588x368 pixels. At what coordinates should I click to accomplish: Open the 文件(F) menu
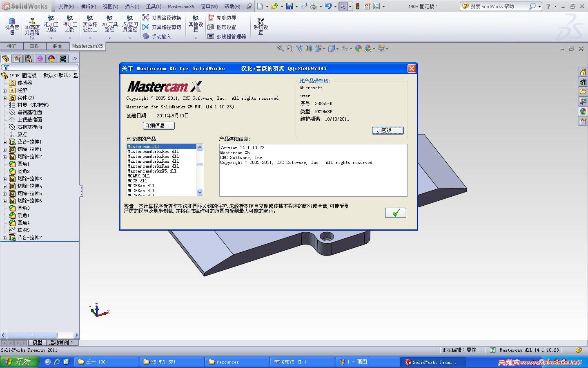click(66, 7)
